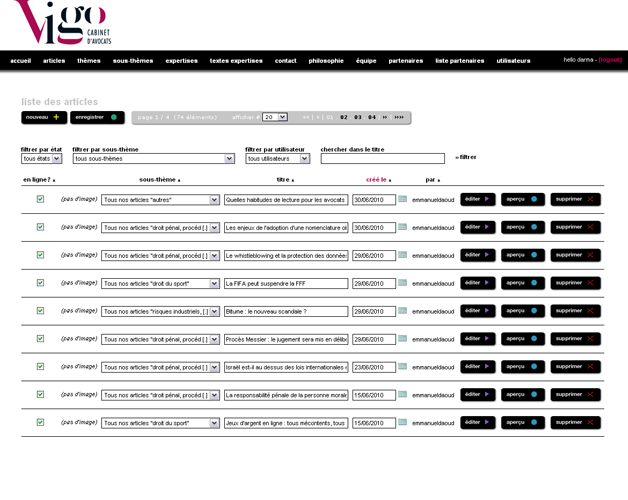The image size is (628, 500).
Task: Click 'éditer' for 'Bitume : le nouveau scandale'
Action: (478, 311)
